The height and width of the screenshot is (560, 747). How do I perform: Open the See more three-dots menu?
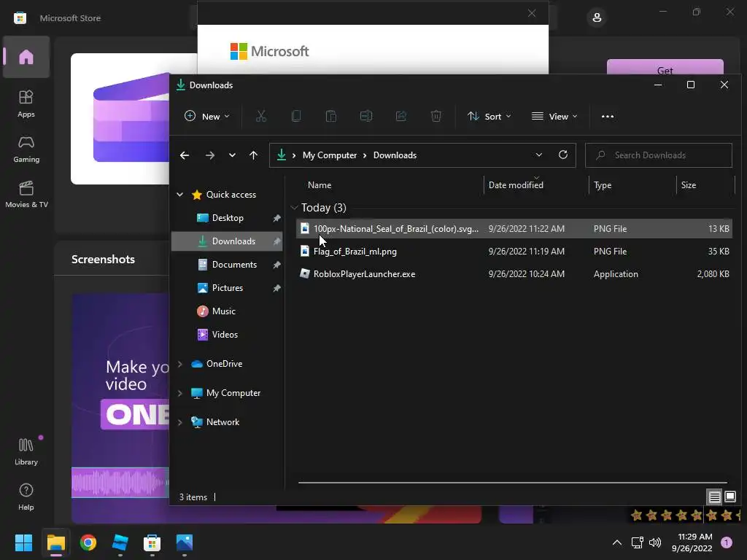click(x=608, y=116)
